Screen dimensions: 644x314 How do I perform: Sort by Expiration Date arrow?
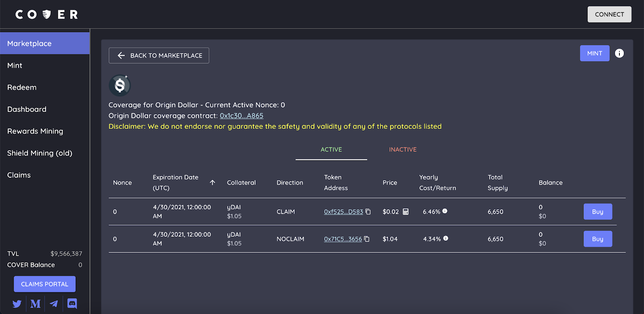coord(213,182)
